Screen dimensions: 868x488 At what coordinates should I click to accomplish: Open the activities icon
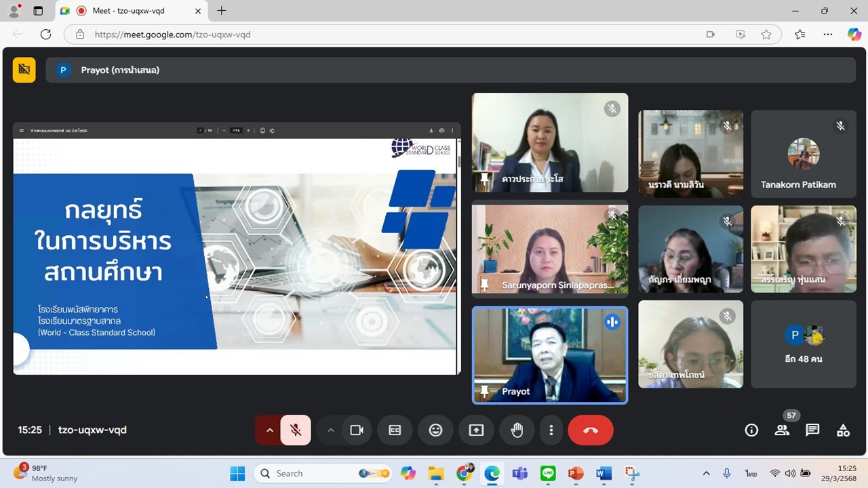point(843,430)
